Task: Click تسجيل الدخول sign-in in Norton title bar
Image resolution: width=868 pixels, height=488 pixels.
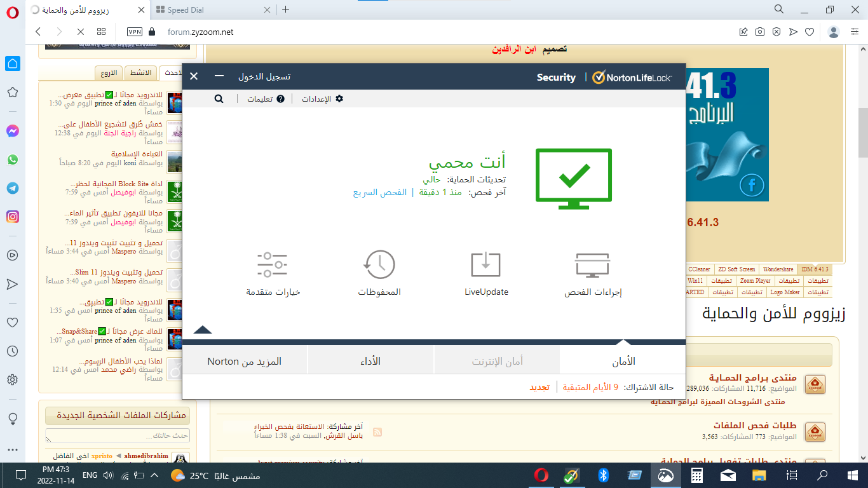Action: 264,76
